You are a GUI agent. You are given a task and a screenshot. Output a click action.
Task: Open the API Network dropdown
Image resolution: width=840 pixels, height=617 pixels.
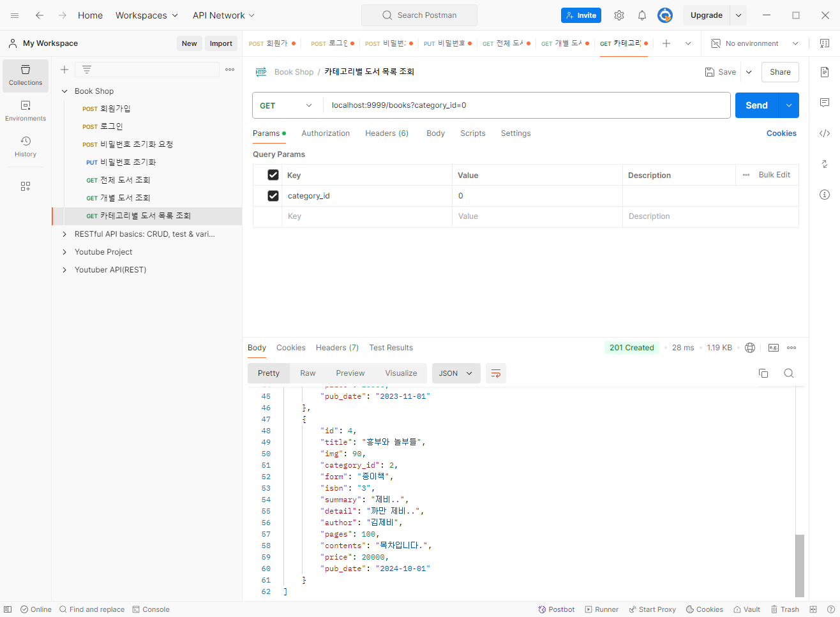point(224,15)
